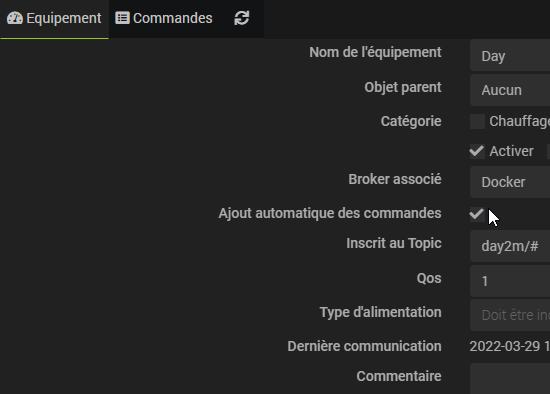Click the list icon on Commandes tab

point(122,18)
